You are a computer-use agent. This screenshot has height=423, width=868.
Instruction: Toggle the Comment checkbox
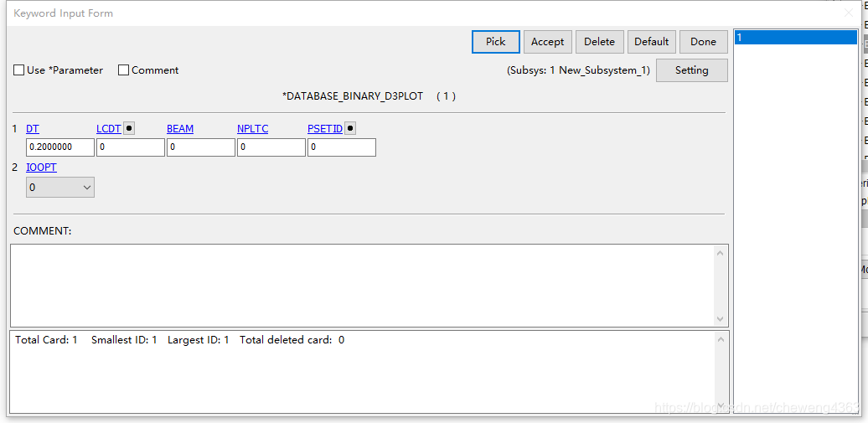click(x=123, y=70)
